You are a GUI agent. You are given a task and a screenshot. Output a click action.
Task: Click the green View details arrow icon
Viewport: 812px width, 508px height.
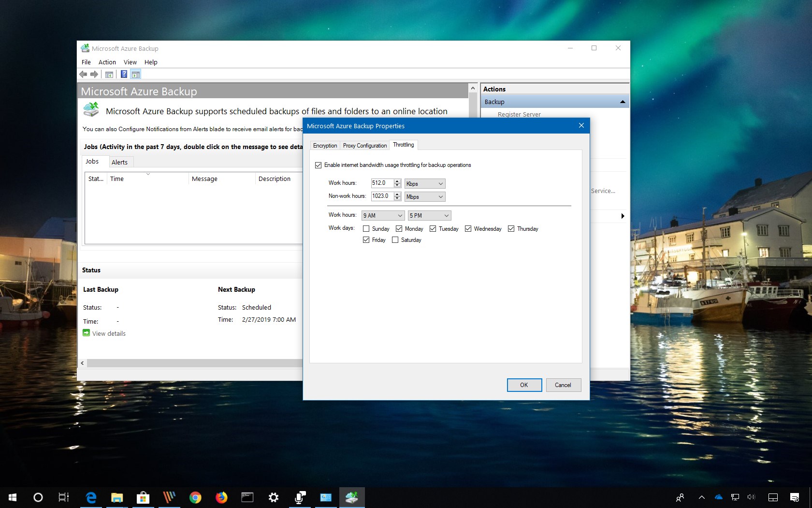point(87,333)
